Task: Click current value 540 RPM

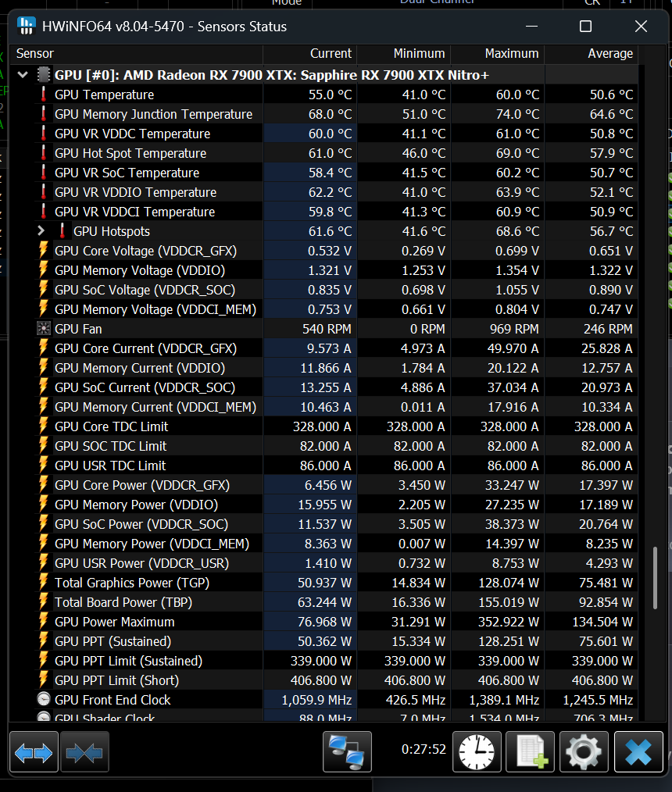Action: [327, 329]
